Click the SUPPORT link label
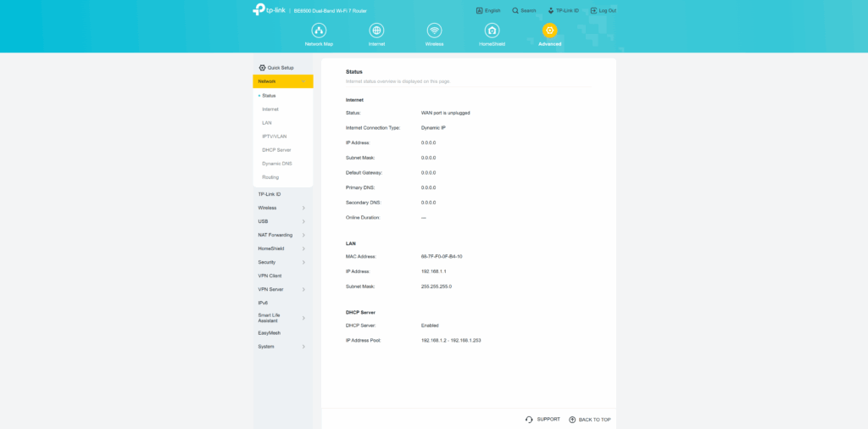This screenshot has height=429, width=868. coord(548,420)
